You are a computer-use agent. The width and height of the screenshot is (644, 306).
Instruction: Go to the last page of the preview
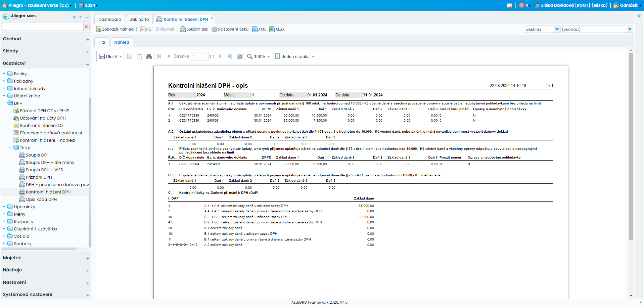[230, 56]
